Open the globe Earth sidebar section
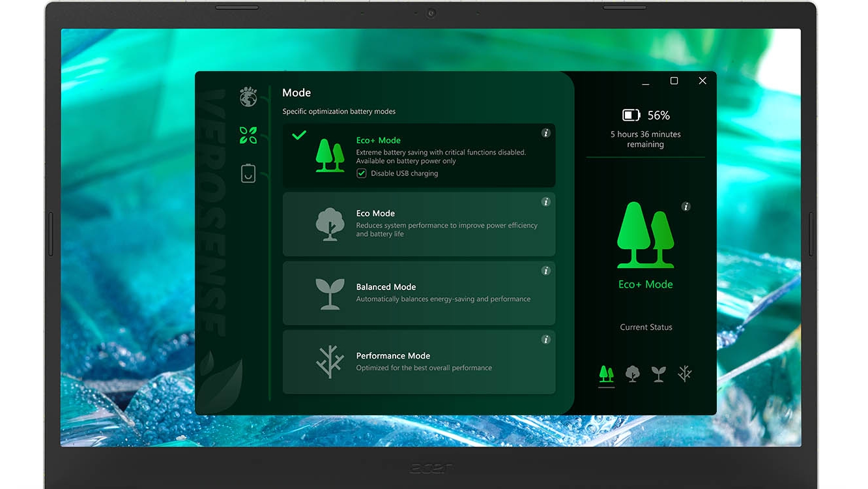 point(248,97)
